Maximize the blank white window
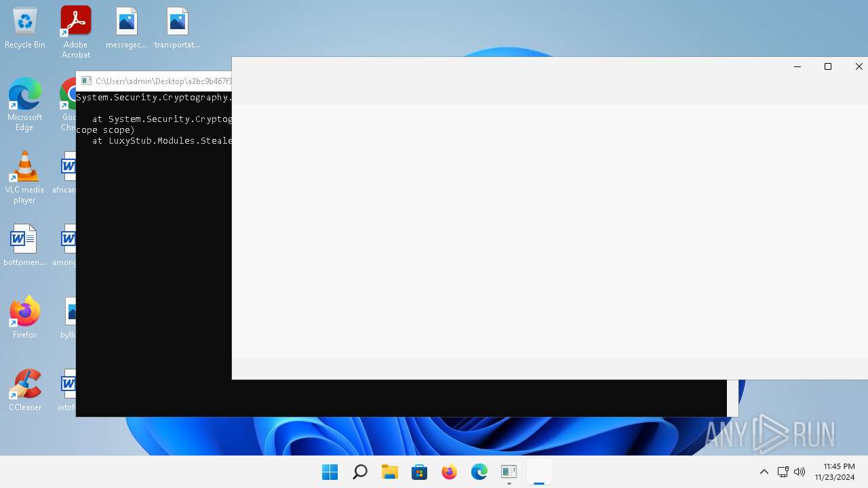 pyautogui.click(x=828, y=66)
